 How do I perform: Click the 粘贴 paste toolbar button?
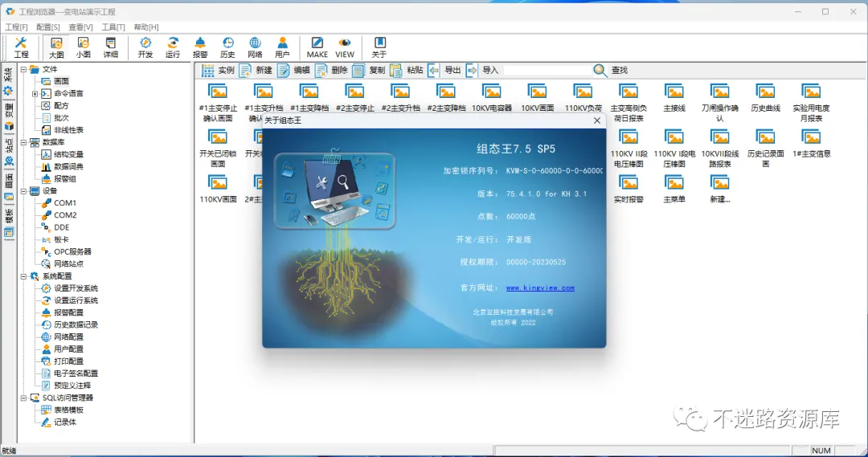pos(407,70)
